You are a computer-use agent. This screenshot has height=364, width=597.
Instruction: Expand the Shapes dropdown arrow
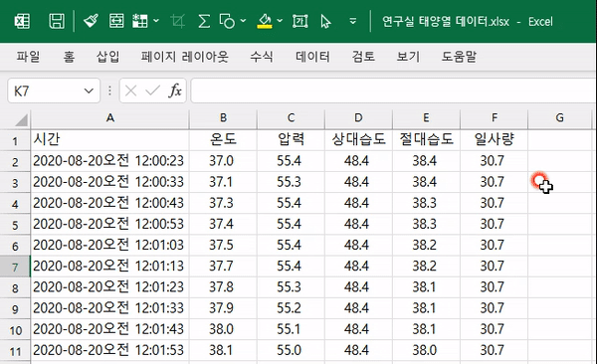tap(244, 21)
